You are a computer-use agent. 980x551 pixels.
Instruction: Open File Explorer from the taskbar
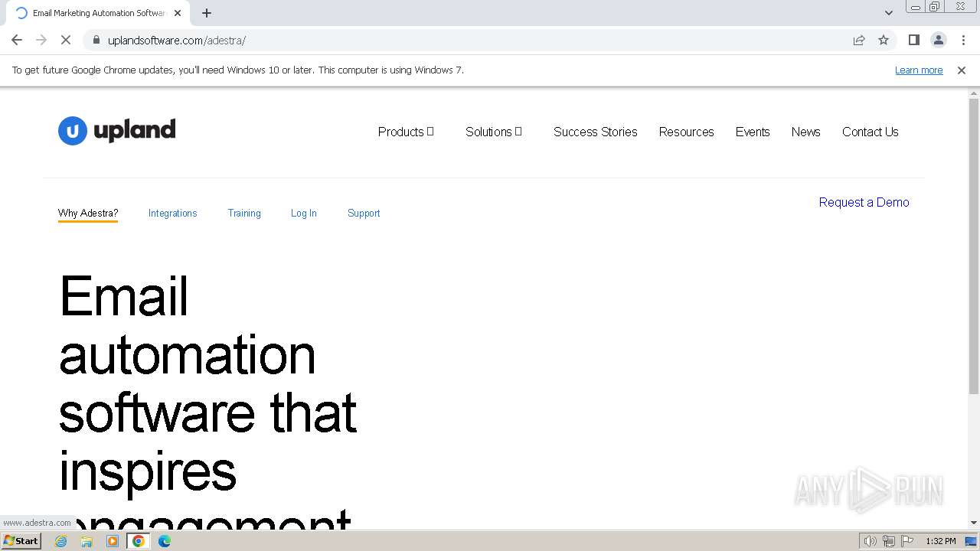[87, 541]
